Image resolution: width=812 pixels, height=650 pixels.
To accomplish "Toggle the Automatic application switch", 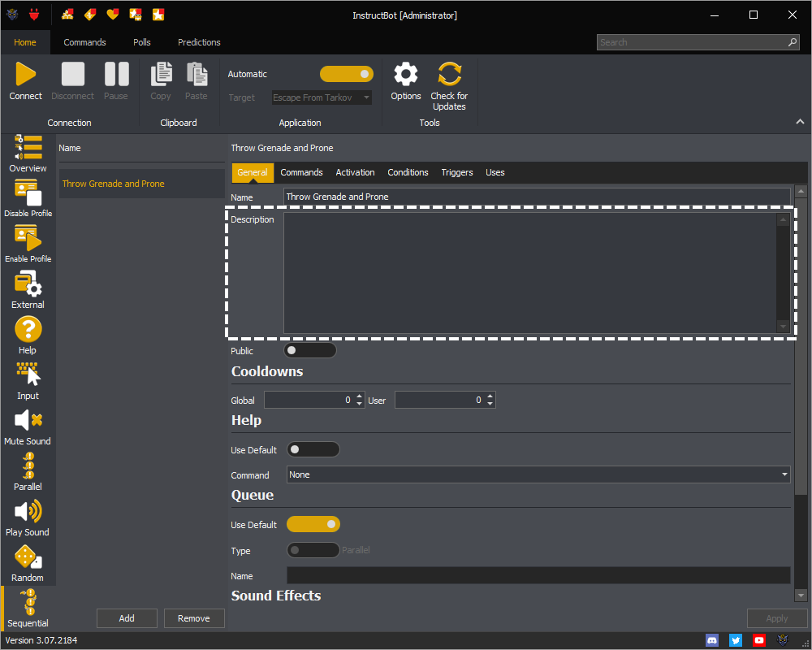I will point(347,74).
